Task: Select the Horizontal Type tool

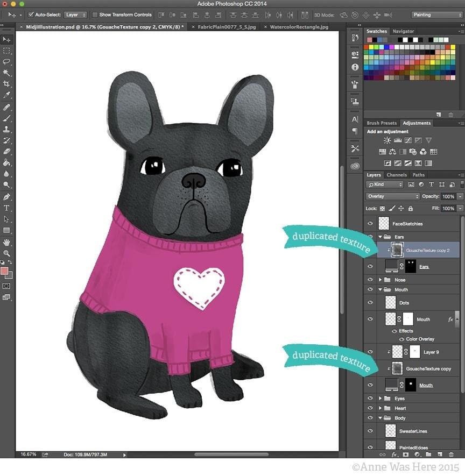Action: [6, 208]
